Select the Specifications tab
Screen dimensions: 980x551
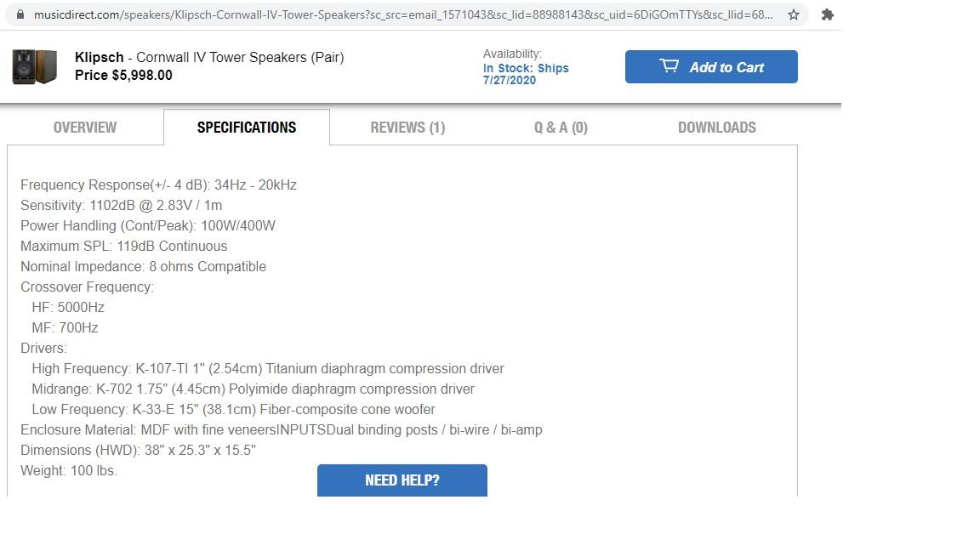(247, 128)
